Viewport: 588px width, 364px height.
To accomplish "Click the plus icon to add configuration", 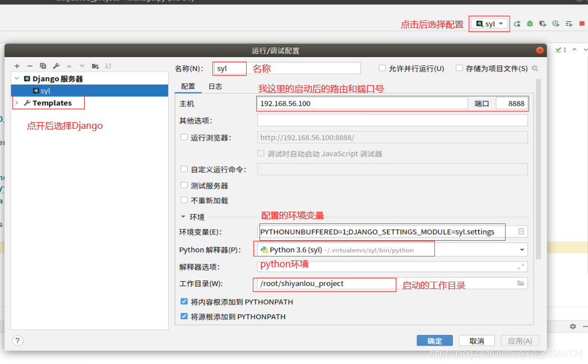I will (17, 66).
